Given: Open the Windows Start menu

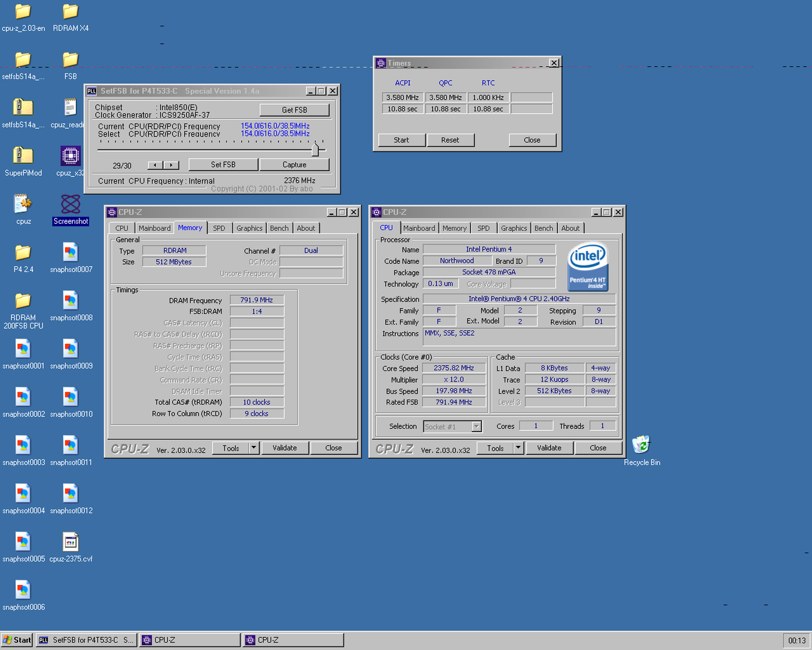Looking at the screenshot, I should (x=17, y=640).
